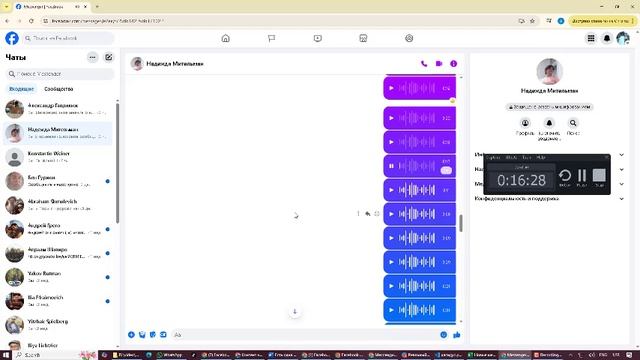
Task: Open the Marketplace storefront icon
Action: tap(363, 38)
